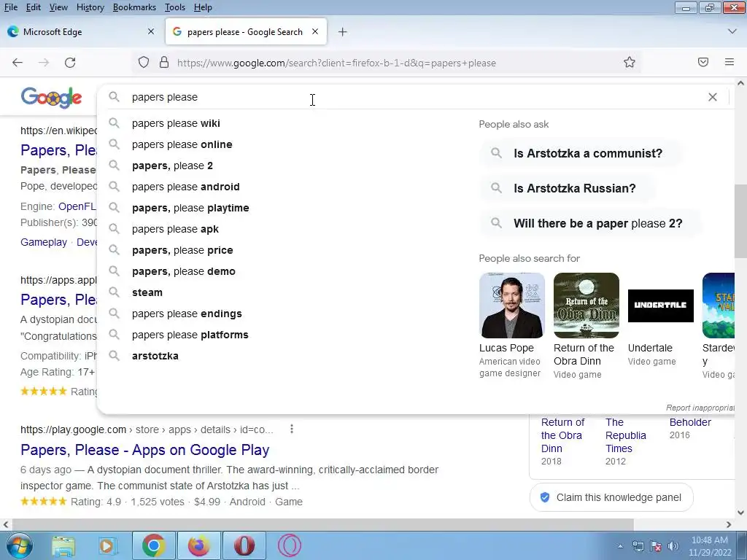Viewport: 747px width, 560px height.
Task: Open the Gameplay sitelink
Action: click(x=44, y=242)
